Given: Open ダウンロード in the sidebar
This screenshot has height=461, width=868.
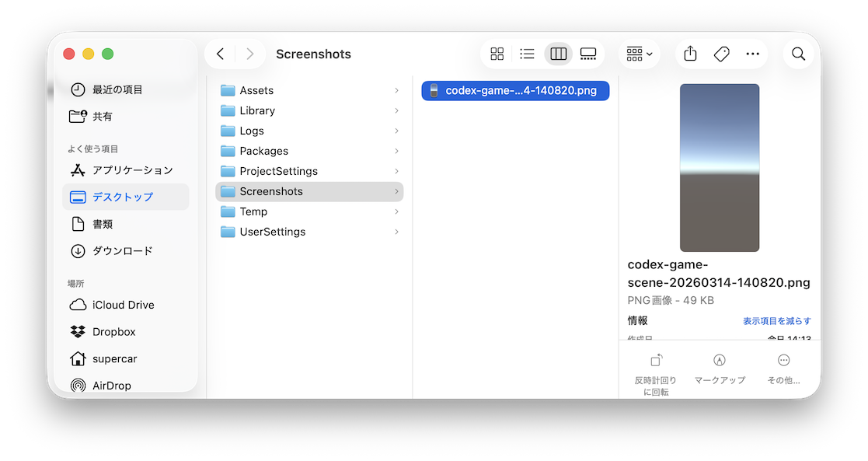Looking at the screenshot, I should click(x=123, y=251).
